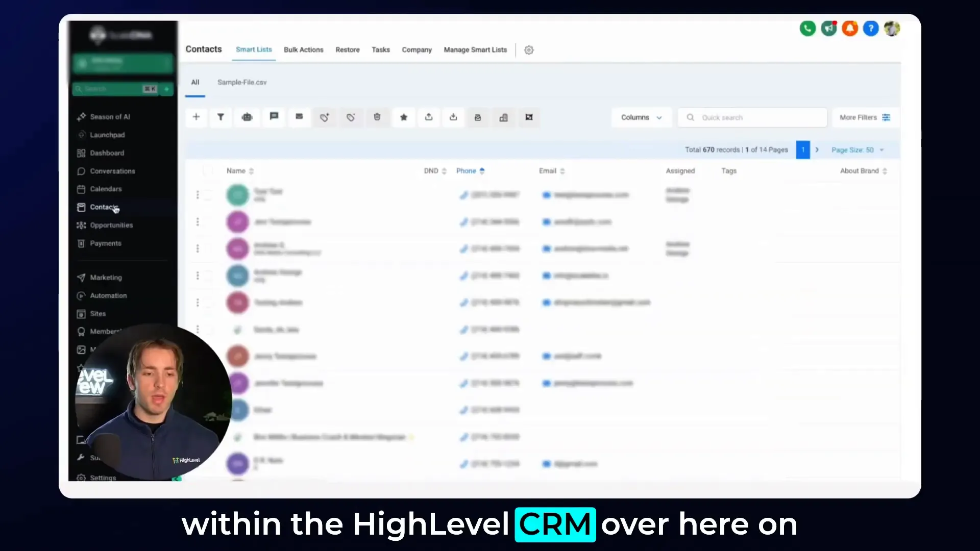Click the send email envelope icon
Screen dimensions: 980x551
click(x=299, y=117)
